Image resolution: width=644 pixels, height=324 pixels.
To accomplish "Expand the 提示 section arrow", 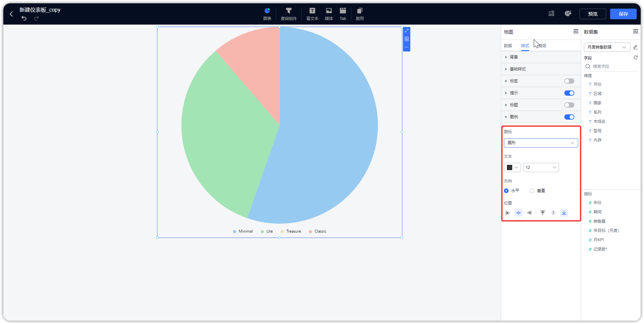I will 506,93.
